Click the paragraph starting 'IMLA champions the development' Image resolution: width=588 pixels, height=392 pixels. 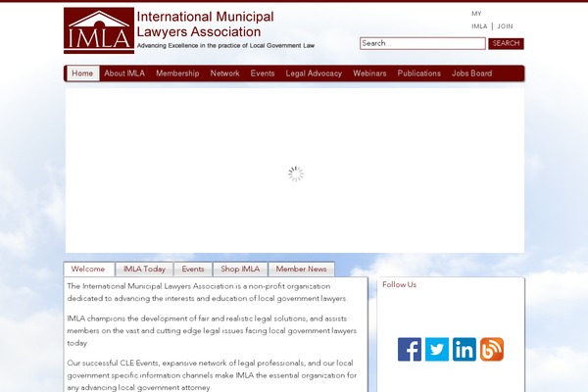[x=212, y=330]
